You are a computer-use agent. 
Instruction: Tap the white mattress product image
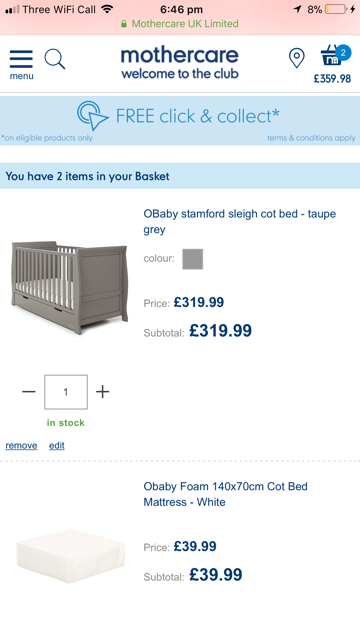(70, 555)
